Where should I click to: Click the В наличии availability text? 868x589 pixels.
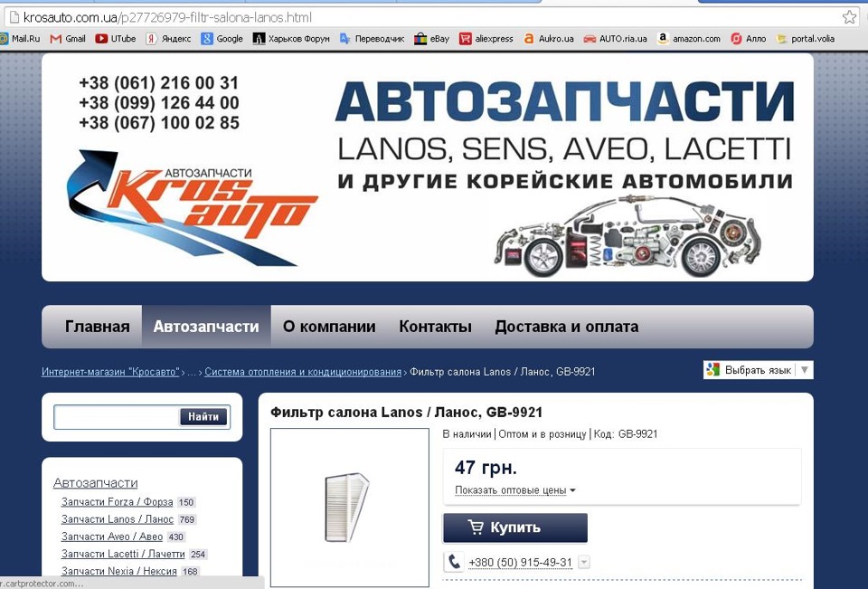click(467, 434)
